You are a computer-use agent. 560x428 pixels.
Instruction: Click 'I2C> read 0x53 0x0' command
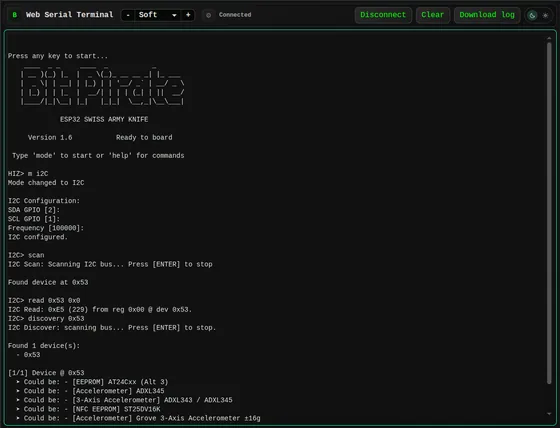coord(44,300)
